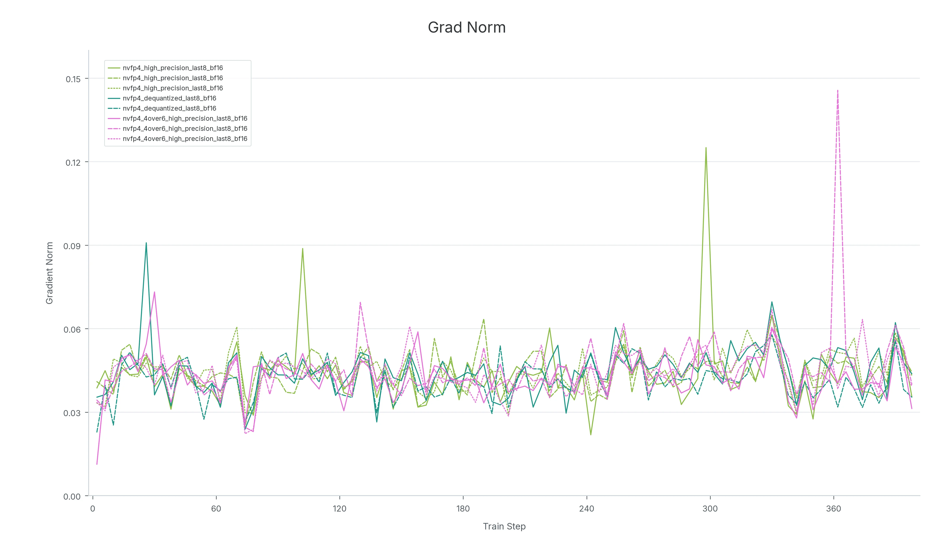Click the 60 x-axis tick label
Screen dimensions: 934x560
tap(216, 509)
